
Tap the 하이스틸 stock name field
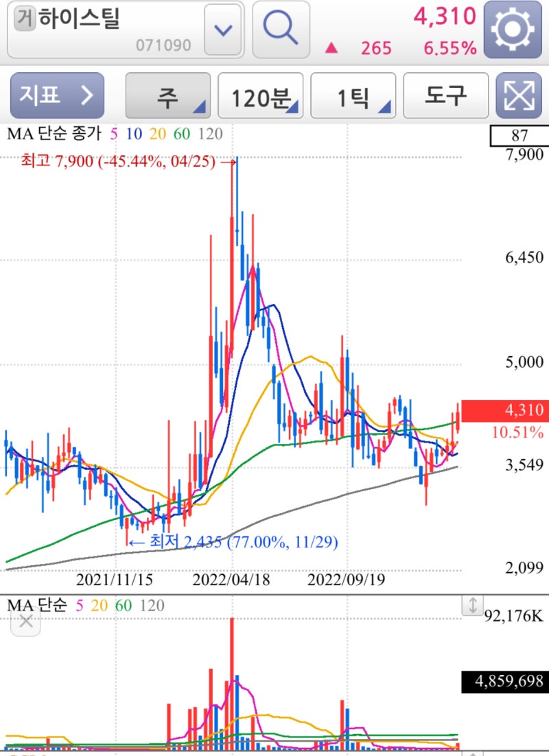click(x=126, y=30)
